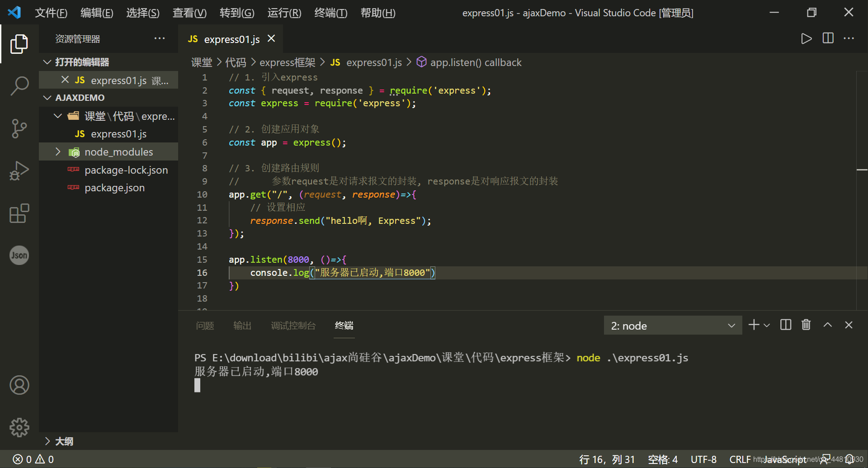Open the Json extension view
This screenshot has width=868, height=468.
19,255
